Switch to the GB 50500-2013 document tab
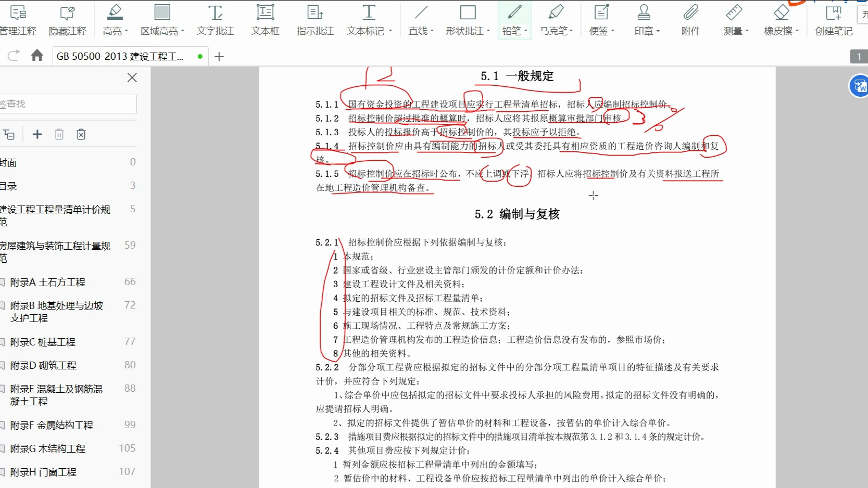This screenshot has width=868, height=488. (x=130, y=56)
